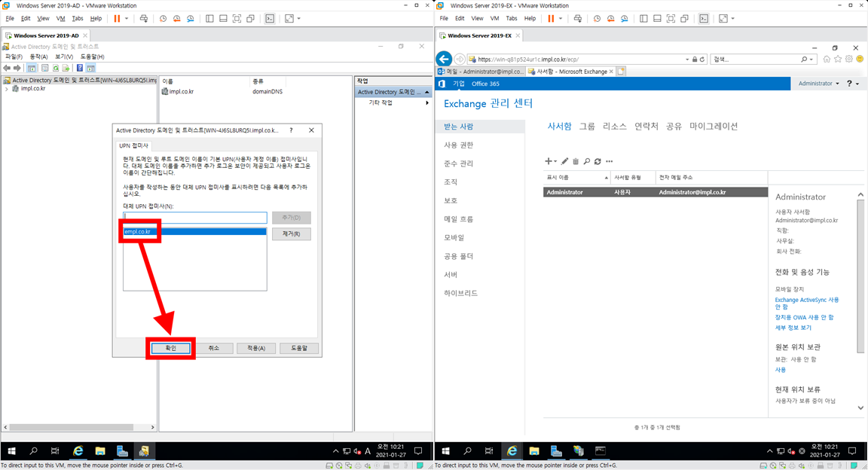Open new mailbox plus dropdown
Image resolution: width=868 pixels, height=470 pixels.
click(550, 161)
